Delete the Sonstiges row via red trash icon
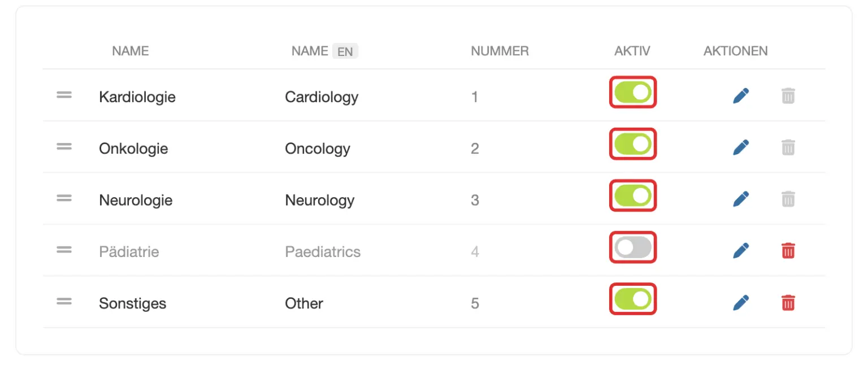 pyautogui.click(x=788, y=302)
